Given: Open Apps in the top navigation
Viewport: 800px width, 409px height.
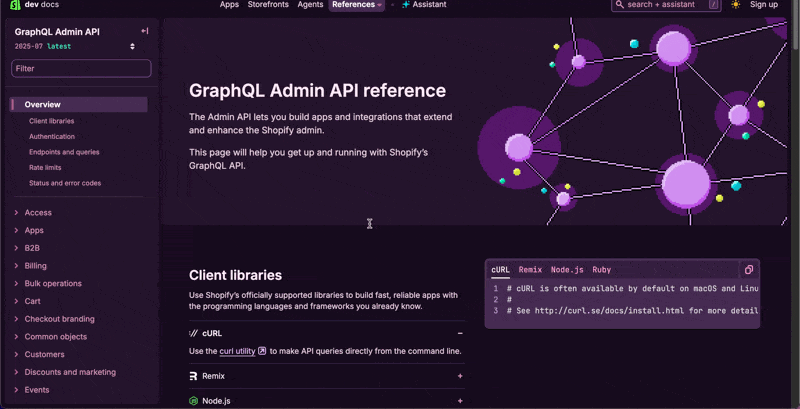Looking at the screenshot, I should click(x=229, y=5).
